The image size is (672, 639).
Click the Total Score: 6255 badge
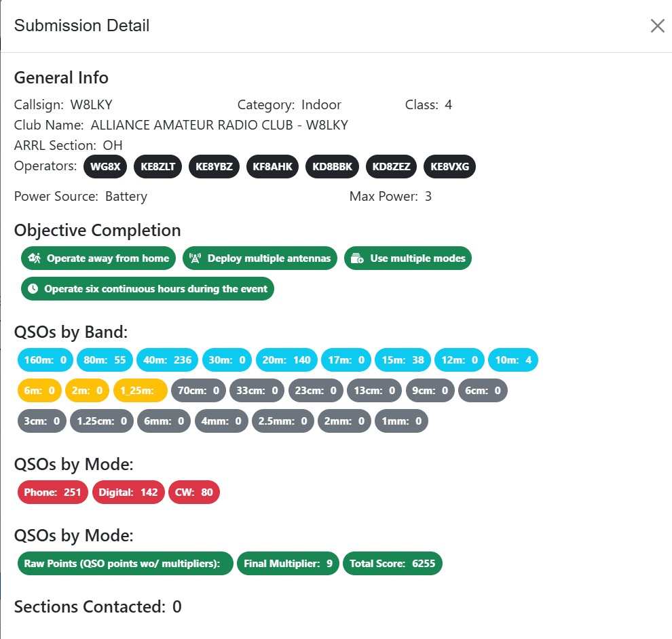pyautogui.click(x=392, y=564)
